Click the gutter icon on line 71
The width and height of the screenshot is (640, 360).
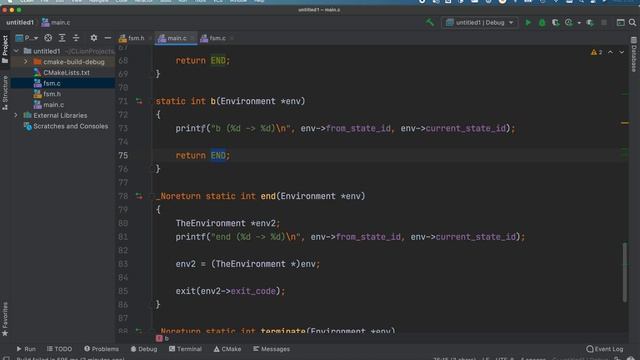coord(139,101)
